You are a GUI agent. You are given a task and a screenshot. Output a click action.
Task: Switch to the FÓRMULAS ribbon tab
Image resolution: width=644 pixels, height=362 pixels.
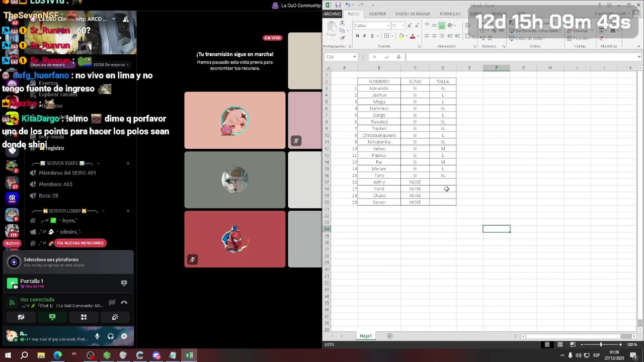pyautogui.click(x=450, y=14)
